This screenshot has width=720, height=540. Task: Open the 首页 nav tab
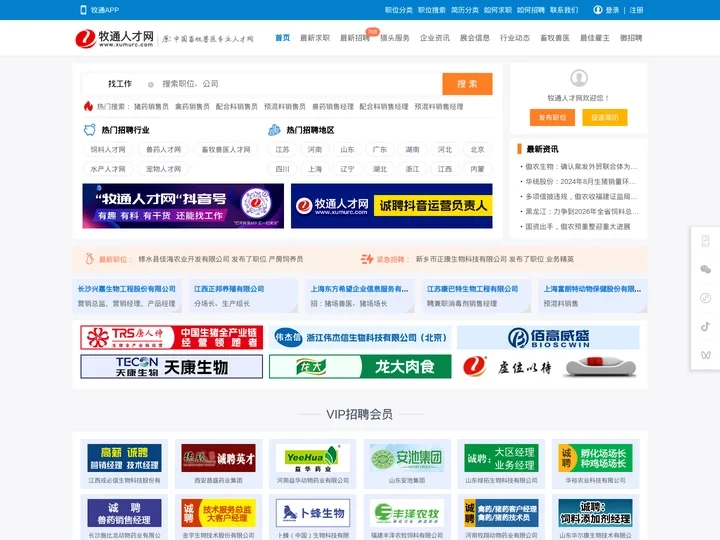(x=282, y=38)
